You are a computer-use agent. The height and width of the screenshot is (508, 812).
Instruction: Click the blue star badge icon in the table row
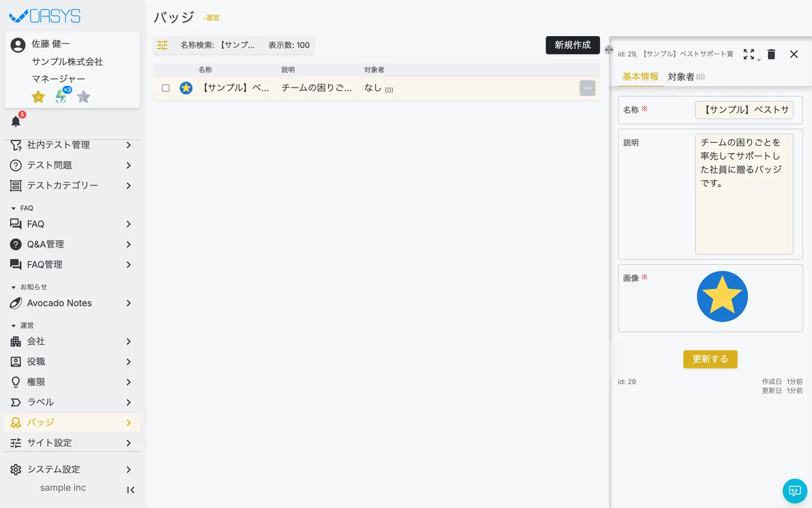[186, 88]
